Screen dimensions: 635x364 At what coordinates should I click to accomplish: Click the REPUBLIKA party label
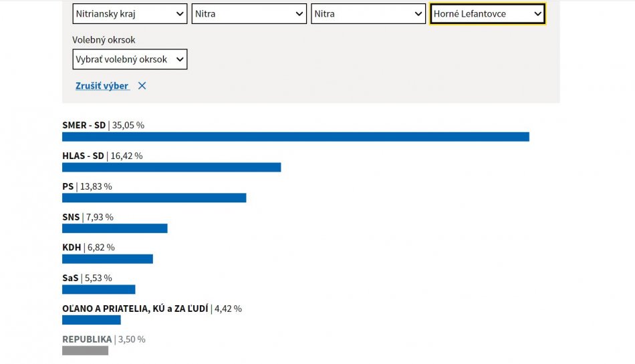click(87, 339)
